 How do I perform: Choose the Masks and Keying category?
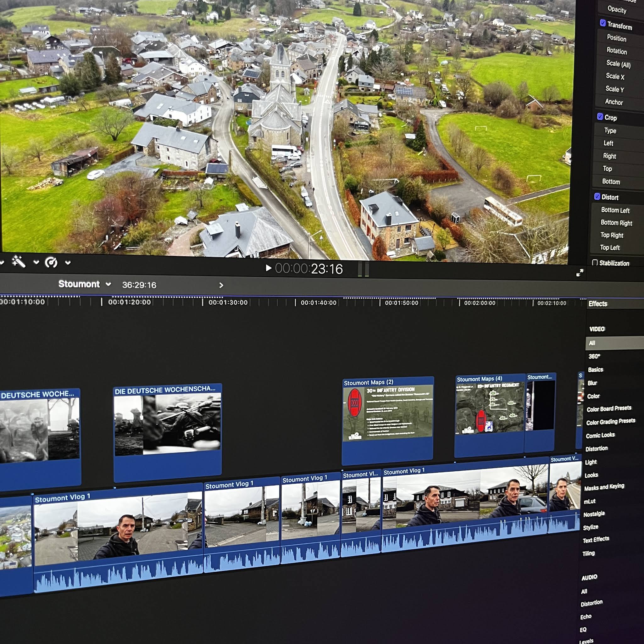coord(604,487)
